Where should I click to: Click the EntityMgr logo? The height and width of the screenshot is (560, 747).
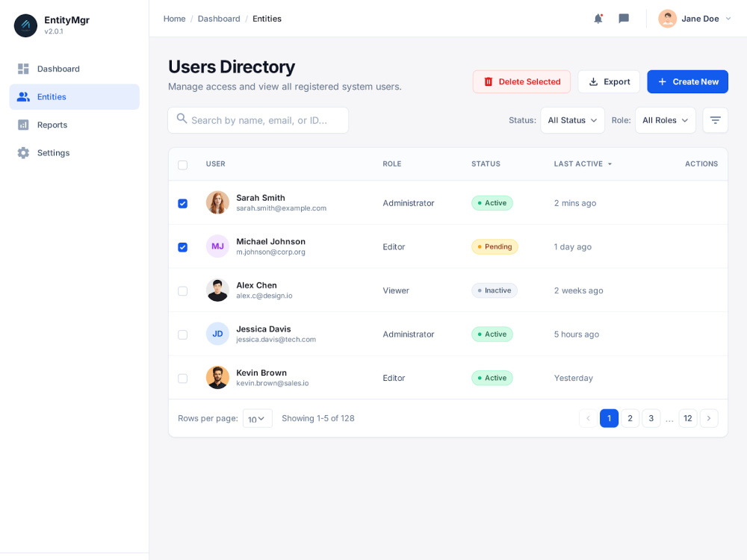(25, 25)
